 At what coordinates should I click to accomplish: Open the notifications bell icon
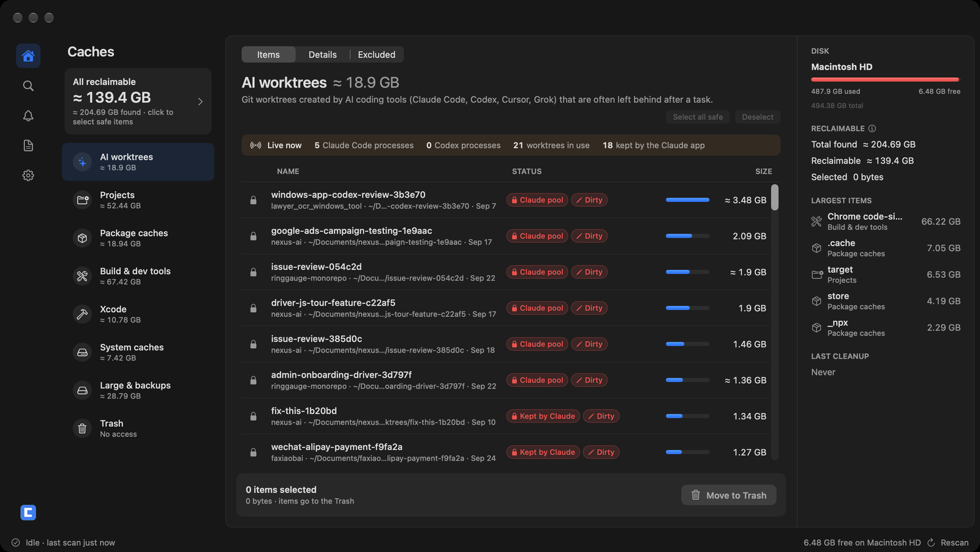click(28, 116)
